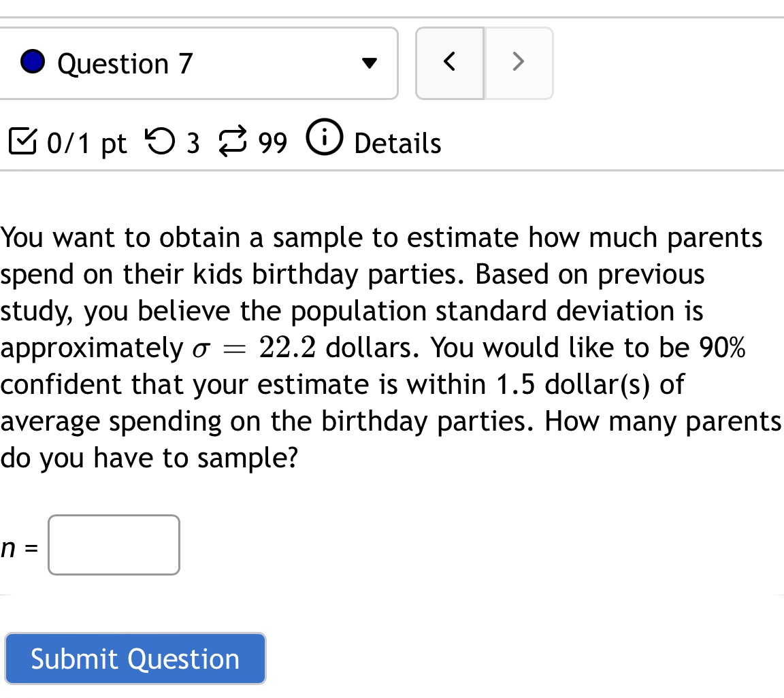Click the blue status dot next to Question 7
Screen dimensions: 784x698
31,61
